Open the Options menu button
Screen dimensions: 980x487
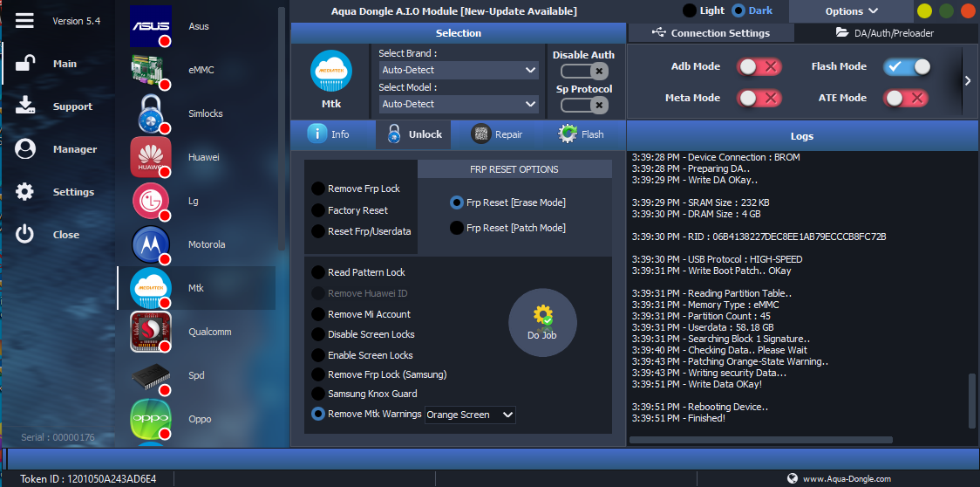852,11
